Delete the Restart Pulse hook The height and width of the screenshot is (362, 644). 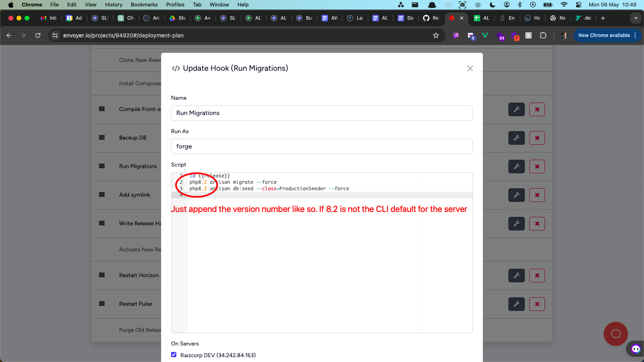[x=537, y=304]
